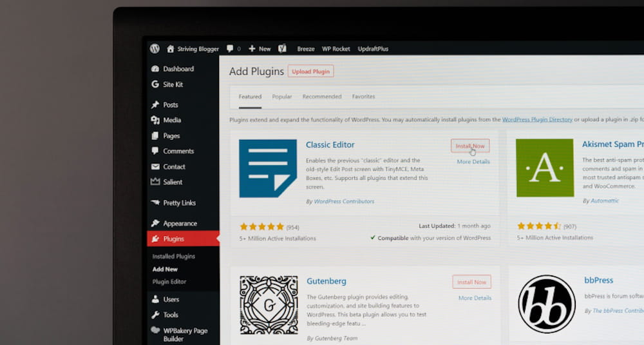The height and width of the screenshot is (345, 644).
Task: Install the Gutenberg plugin now
Action: tap(471, 282)
